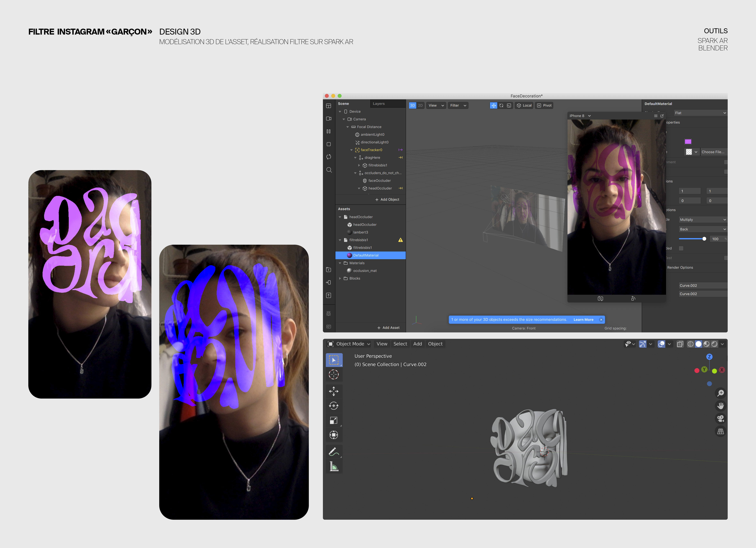Select the Annotate pencil tool
This screenshot has height=548, width=756.
333,452
